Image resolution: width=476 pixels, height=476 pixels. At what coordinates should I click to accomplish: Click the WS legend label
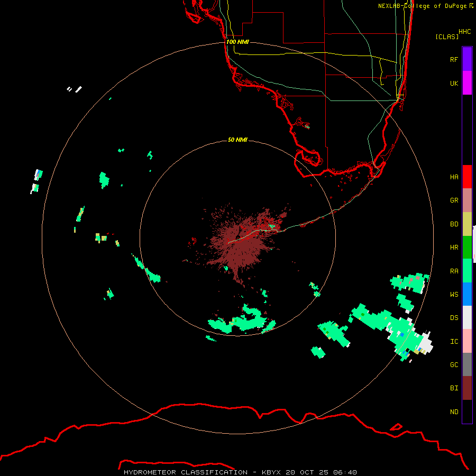click(454, 294)
